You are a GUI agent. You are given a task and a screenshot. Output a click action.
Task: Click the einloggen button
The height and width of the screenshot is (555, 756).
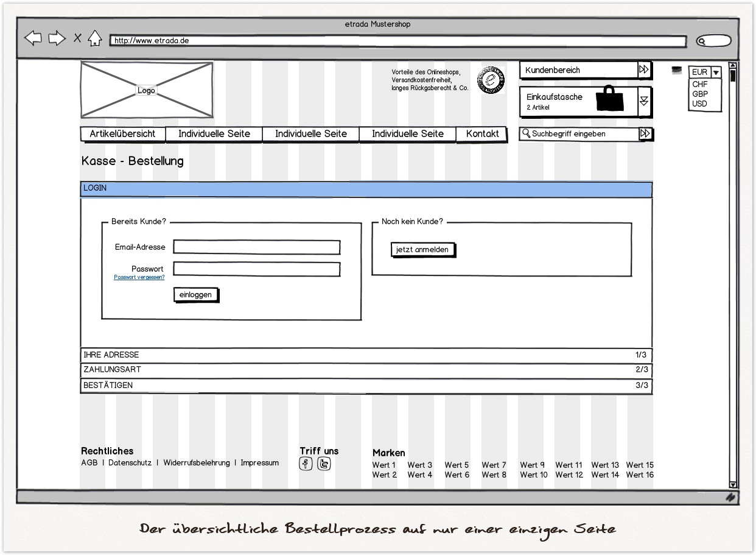click(x=195, y=294)
